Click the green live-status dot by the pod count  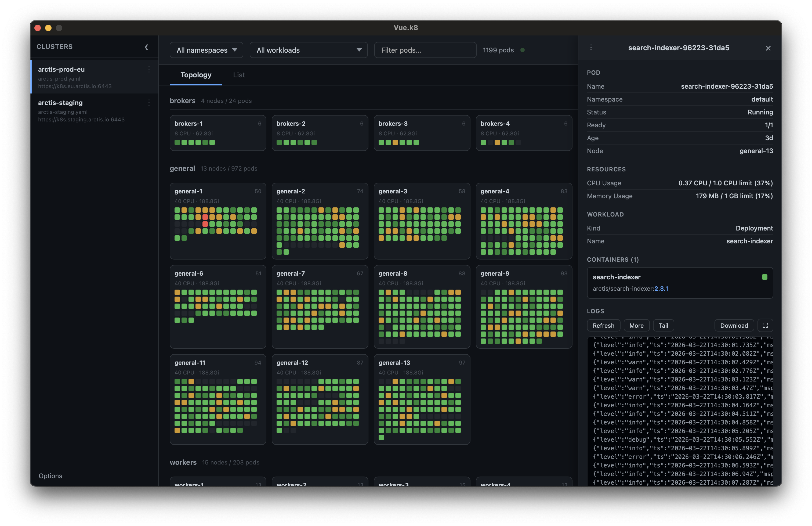[522, 50]
